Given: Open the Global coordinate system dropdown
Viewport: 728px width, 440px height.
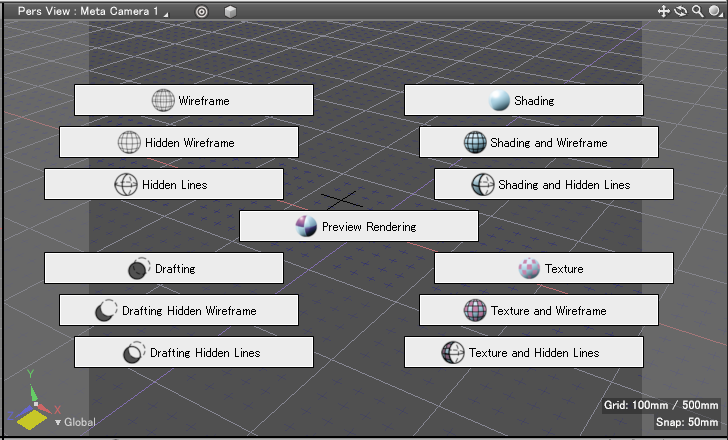Looking at the screenshot, I should [x=75, y=422].
